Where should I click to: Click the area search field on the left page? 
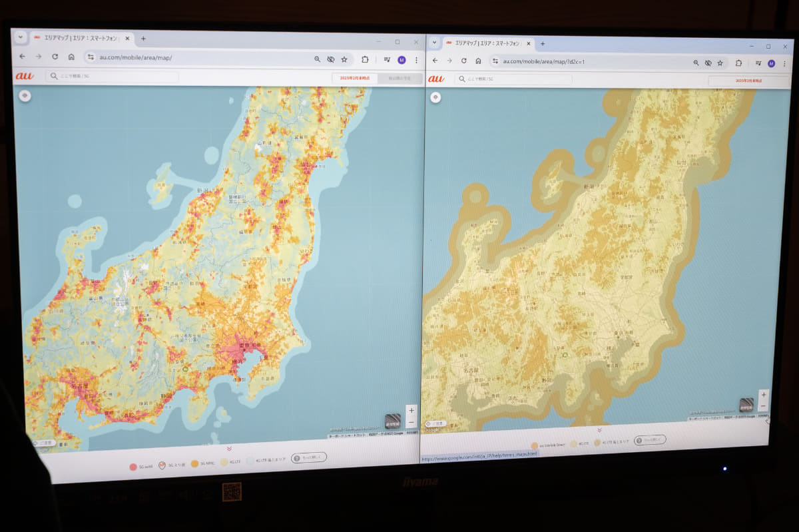pos(112,77)
